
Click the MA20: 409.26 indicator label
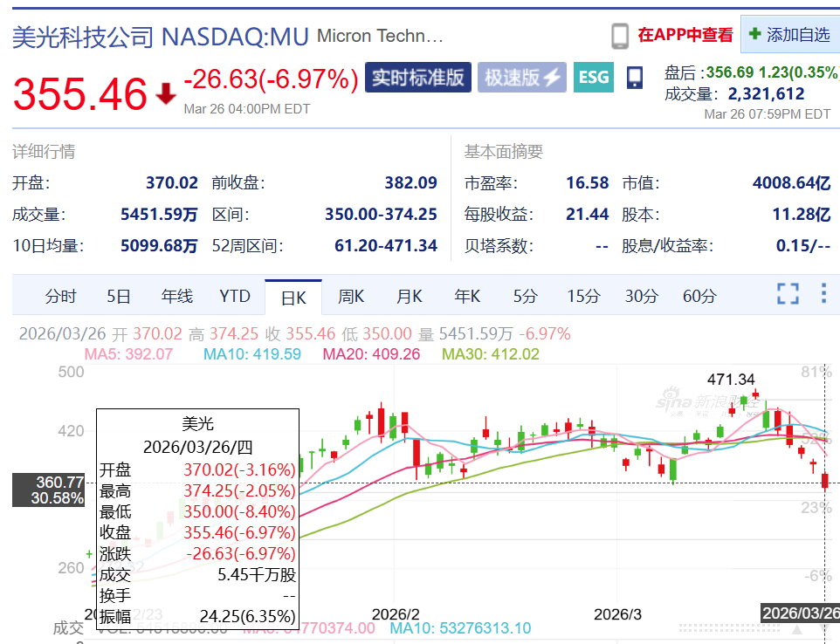click(371, 354)
